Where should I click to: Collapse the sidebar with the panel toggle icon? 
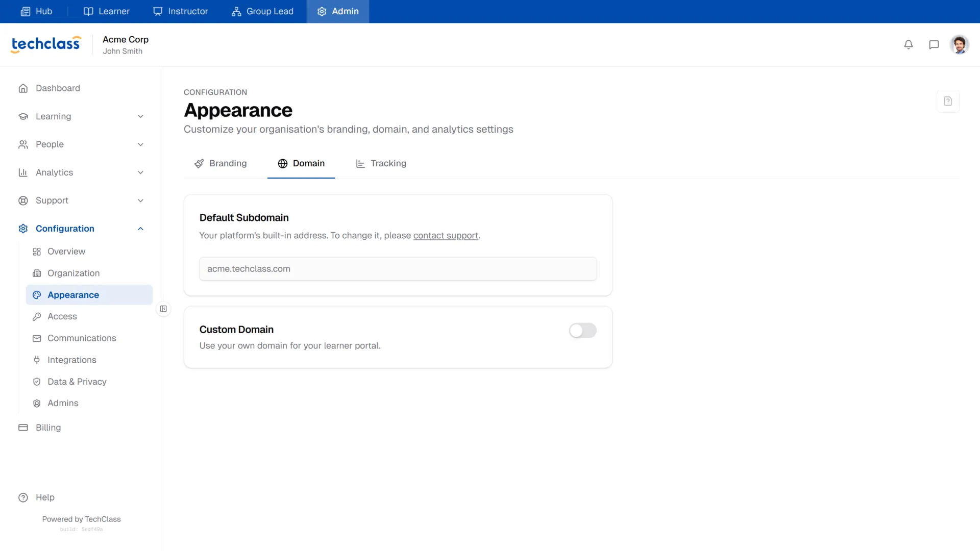pyautogui.click(x=163, y=309)
